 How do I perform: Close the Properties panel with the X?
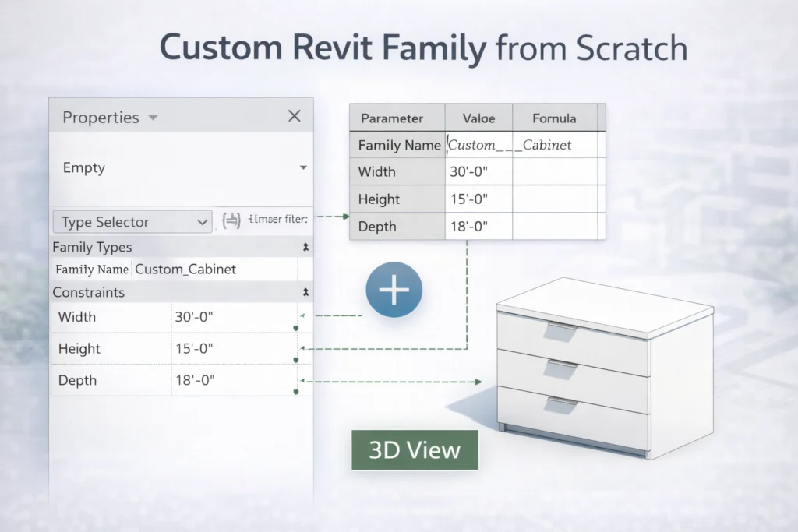click(294, 116)
